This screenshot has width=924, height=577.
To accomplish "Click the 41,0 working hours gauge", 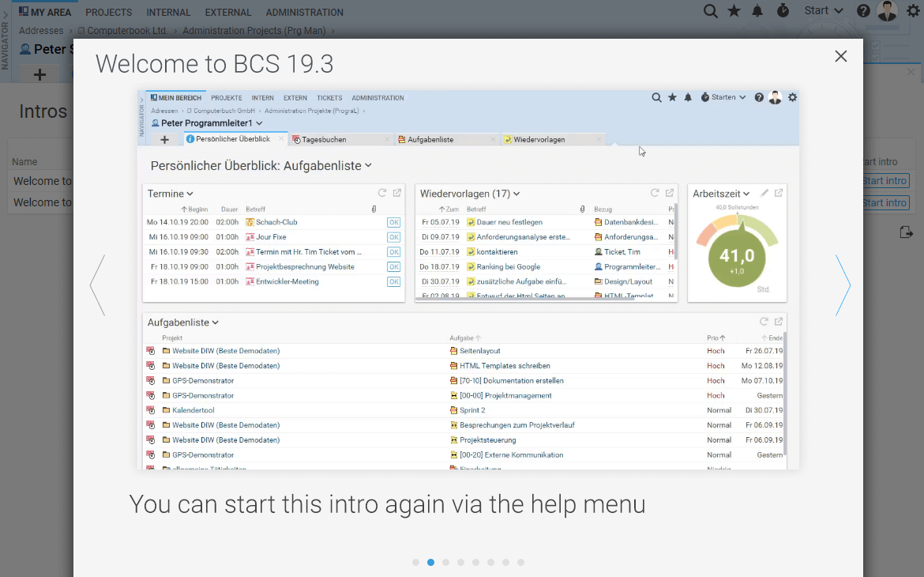I will click(737, 258).
